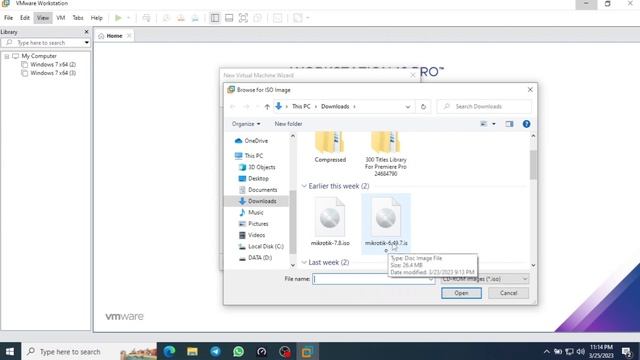Toggle the preview pane icon
Viewport: 640px width, 360px height.
[509, 124]
